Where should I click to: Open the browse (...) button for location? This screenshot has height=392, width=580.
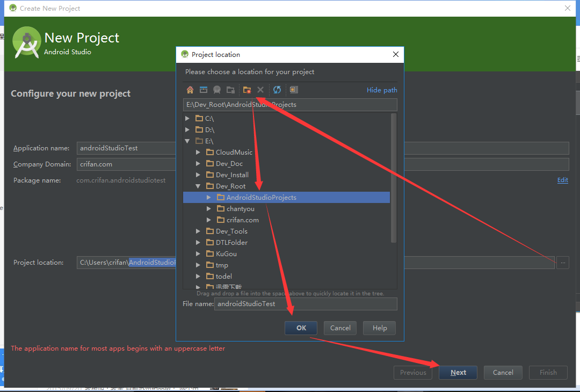[x=563, y=263]
